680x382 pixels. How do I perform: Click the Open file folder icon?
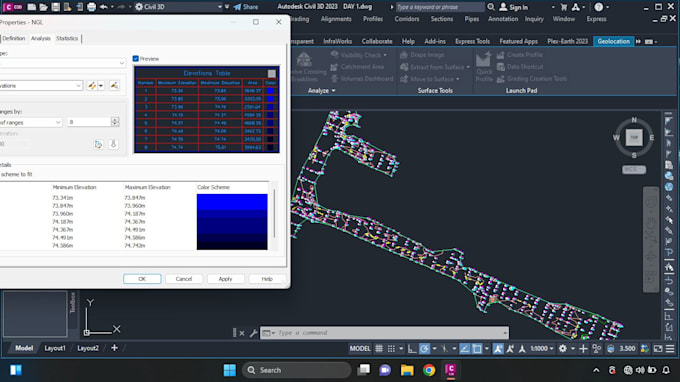(43, 7)
